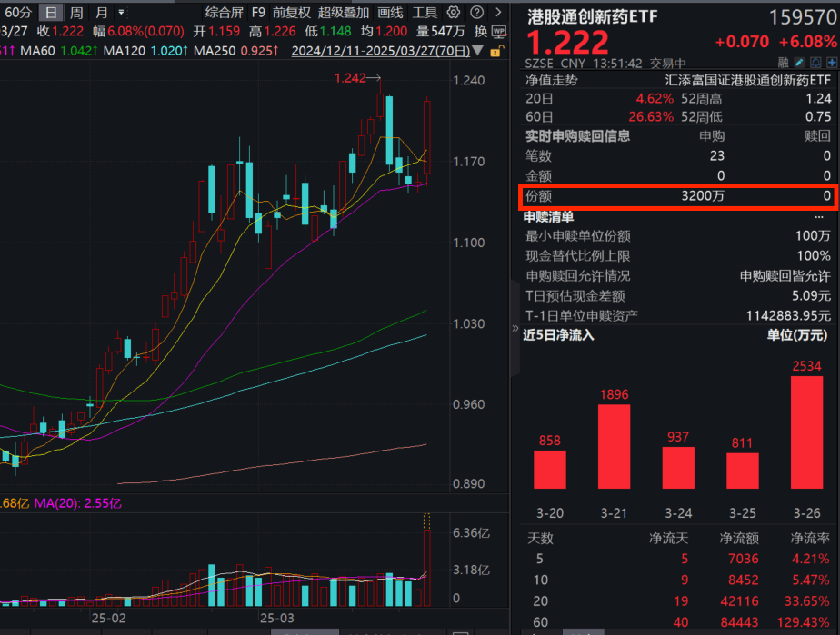Enable 超级叠加 overlay mode

[344, 13]
